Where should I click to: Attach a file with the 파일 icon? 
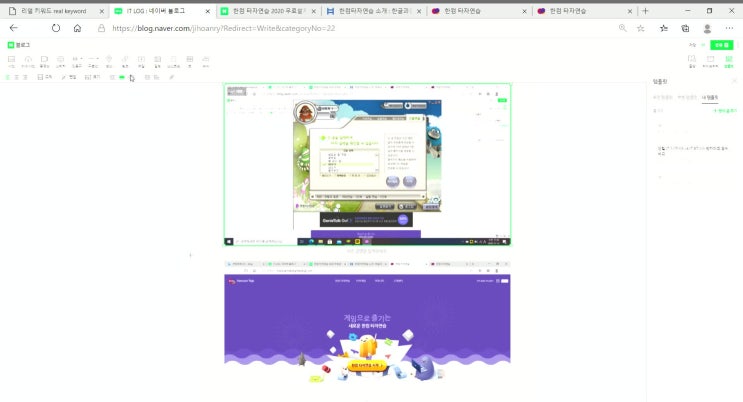click(141, 61)
